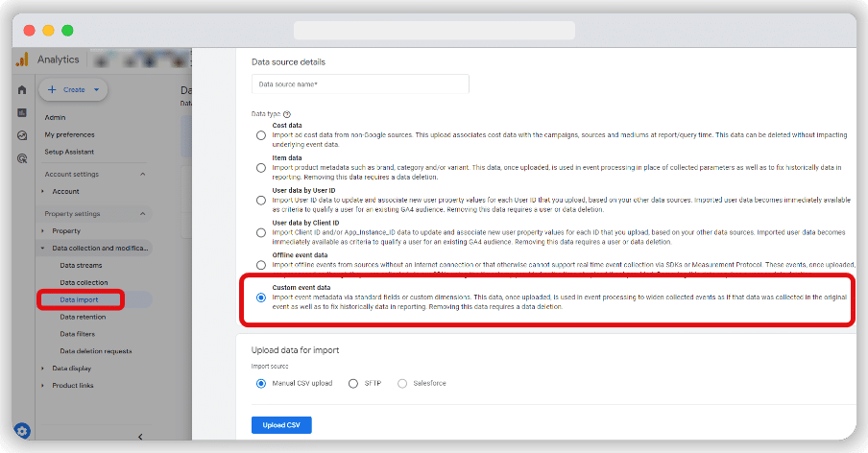The height and width of the screenshot is (453, 868).
Task: Click the Analytics title text
Action: pos(59,60)
